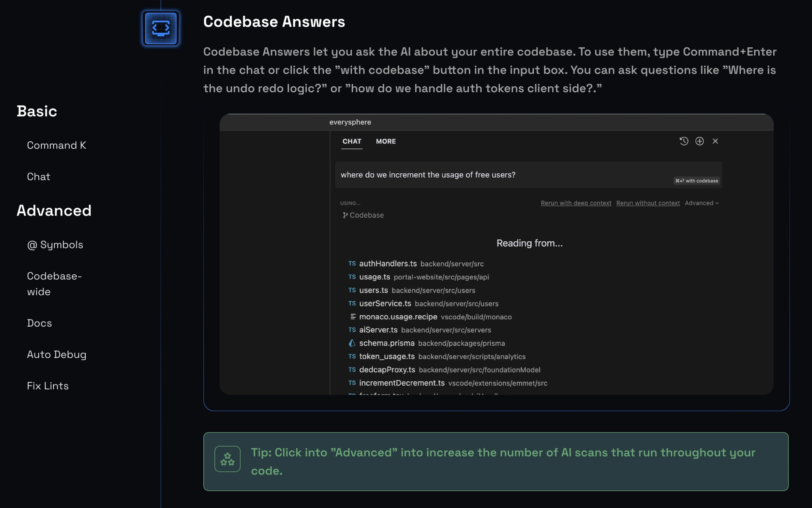812x508 pixels.
Task: Navigate to Auto Debug page
Action: [57, 354]
